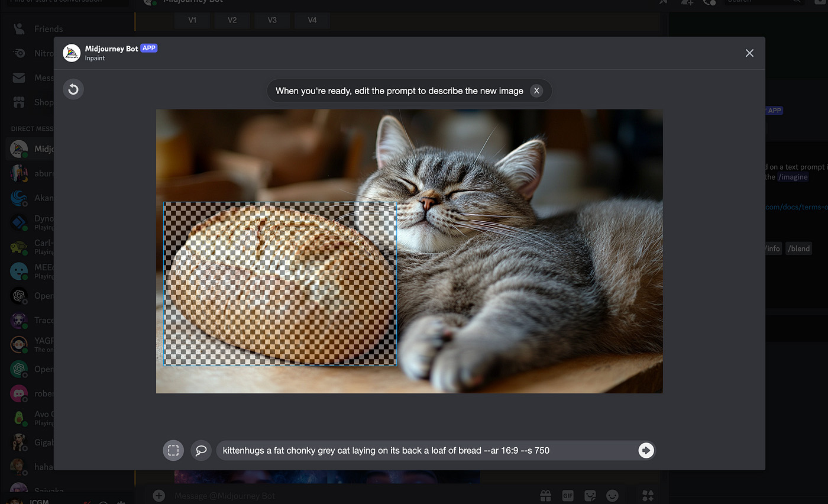828x504 pixels.
Task: Open the Dyno bot direct message
Action: 31,222
